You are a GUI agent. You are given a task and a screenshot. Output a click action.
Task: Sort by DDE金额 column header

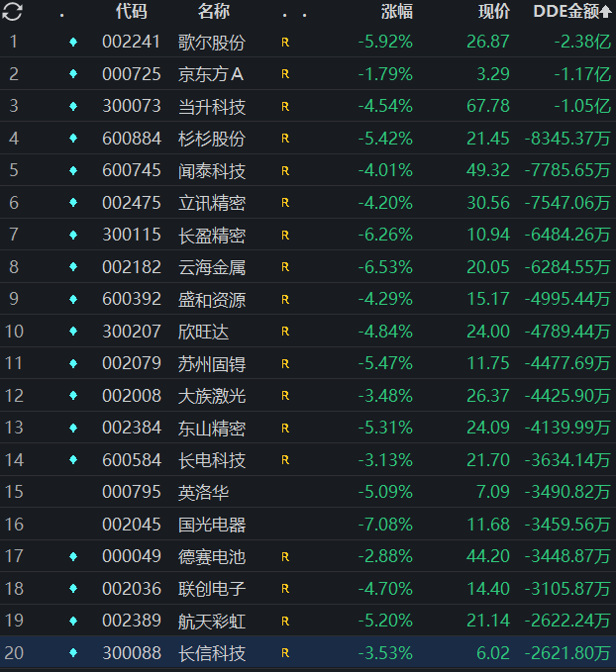(x=571, y=12)
